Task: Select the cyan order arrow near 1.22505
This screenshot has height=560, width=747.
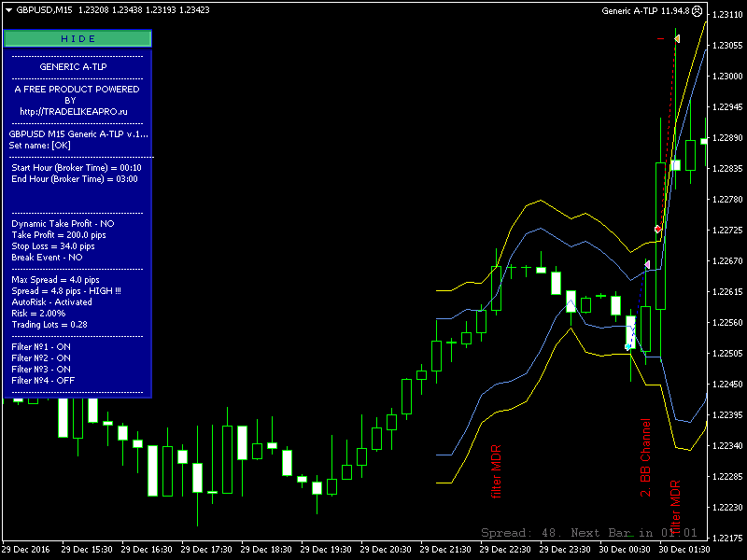Action: pos(627,347)
